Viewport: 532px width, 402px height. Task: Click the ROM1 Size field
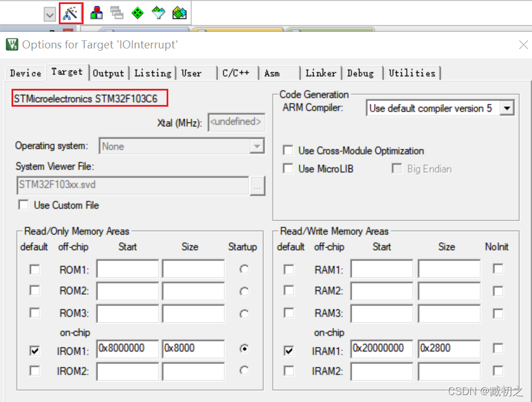coord(194,269)
